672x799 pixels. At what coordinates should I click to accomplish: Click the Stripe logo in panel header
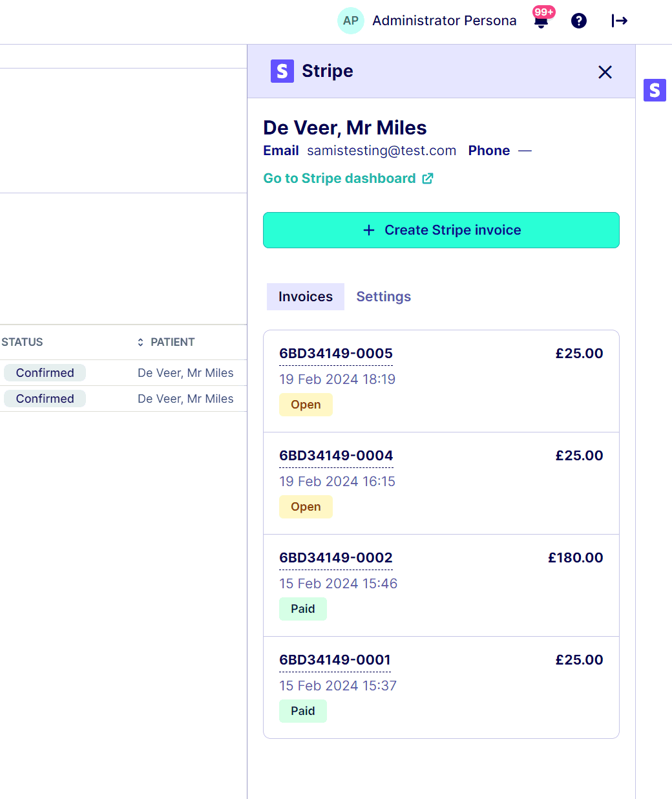[x=282, y=71]
